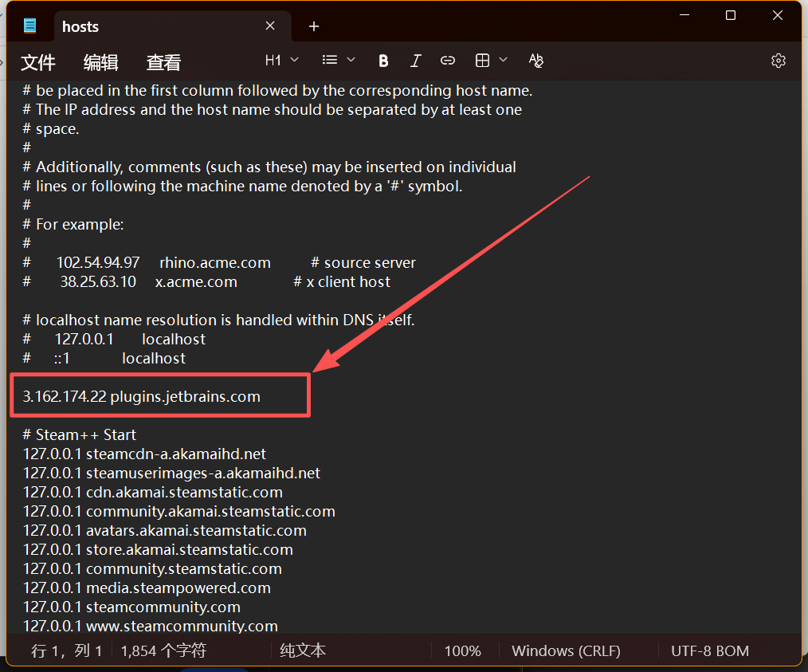Screen dimensions: 808x672
Task: Click the media.steampowered.com entry
Action: pyautogui.click(x=178, y=588)
